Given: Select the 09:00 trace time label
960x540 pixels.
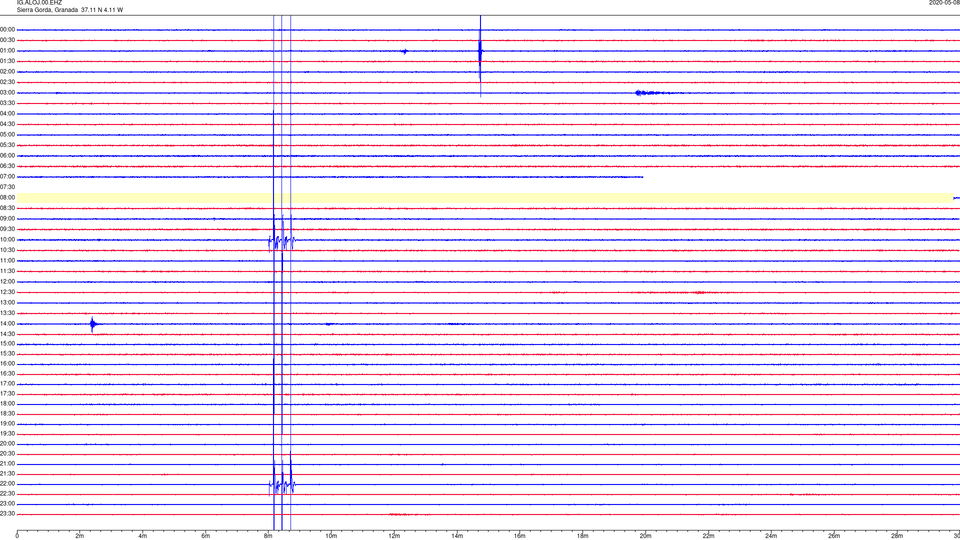Looking at the screenshot, I should [x=7, y=219].
